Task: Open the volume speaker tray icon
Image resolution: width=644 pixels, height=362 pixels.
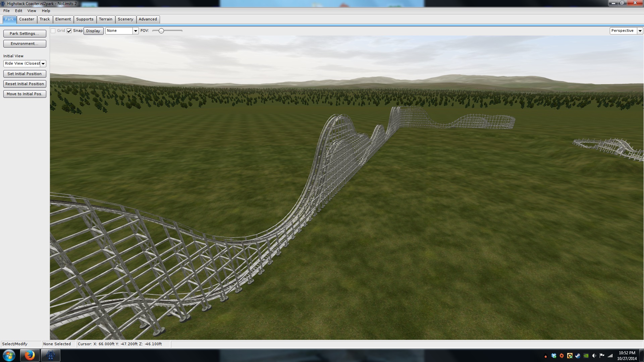Action: (x=594, y=356)
